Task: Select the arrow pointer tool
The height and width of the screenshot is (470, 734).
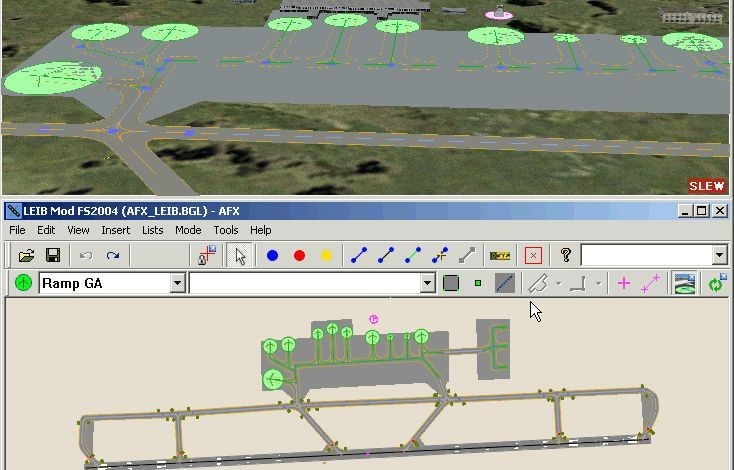Action: 239,256
